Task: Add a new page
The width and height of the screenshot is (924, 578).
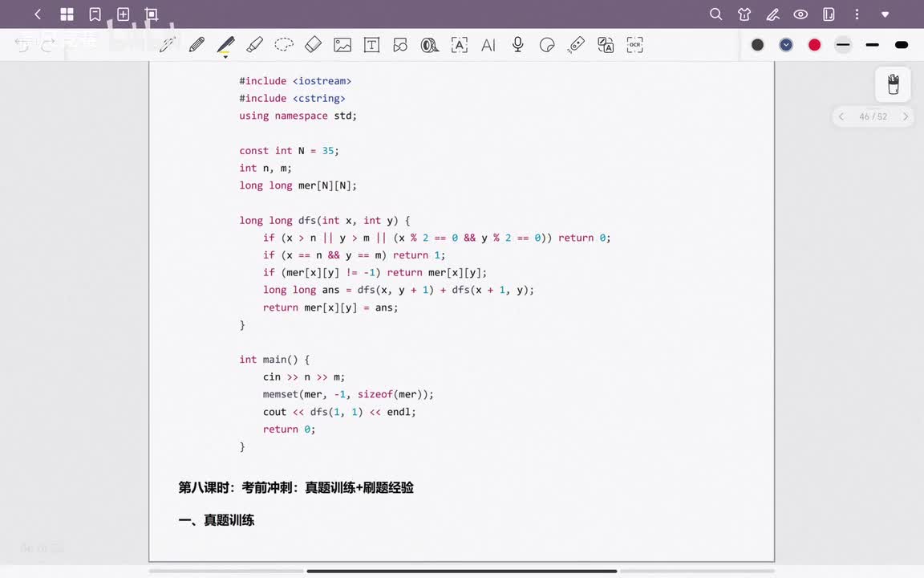Action: tap(124, 14)
